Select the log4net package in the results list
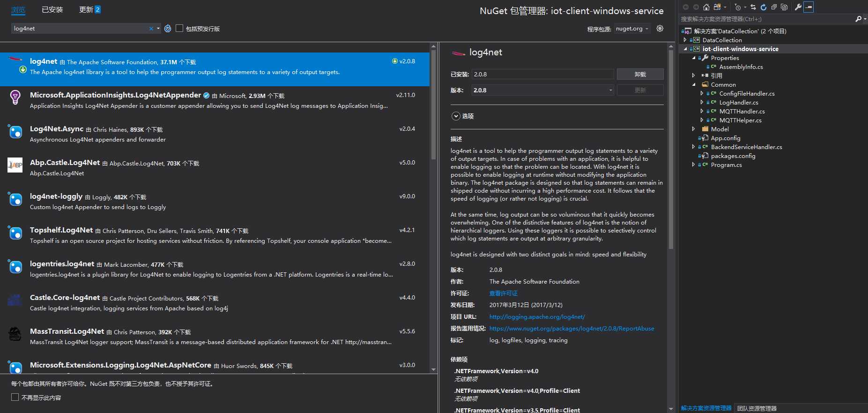 [215, 69]
